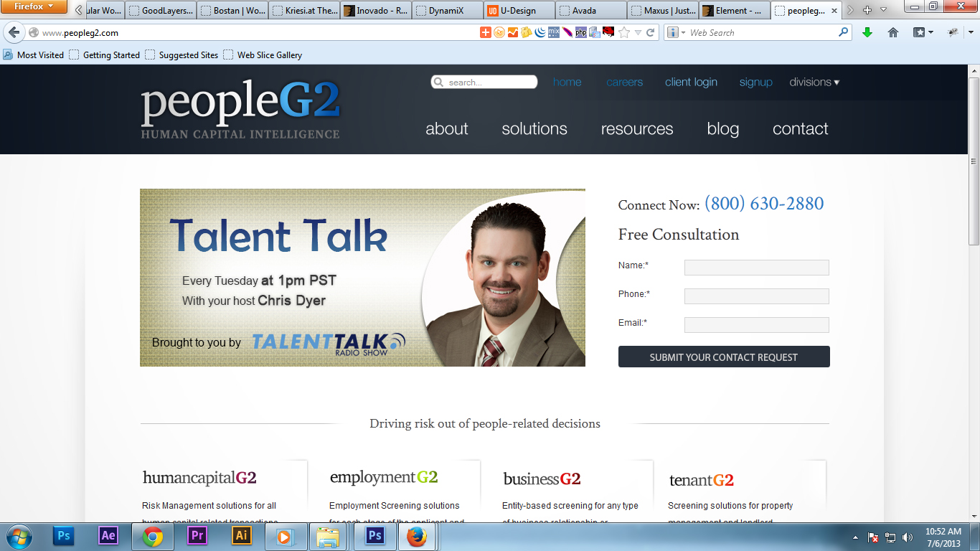This screenshot has width=980, height=551.
Task: Open the 'careers' top link
Action: click(x=625, y=82)
